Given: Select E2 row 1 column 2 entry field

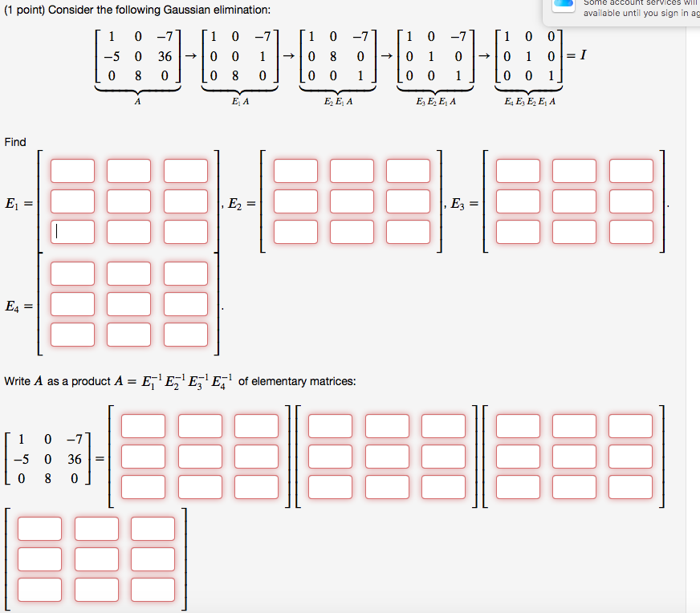Looking at the screenshot, I should pos(352,171).
